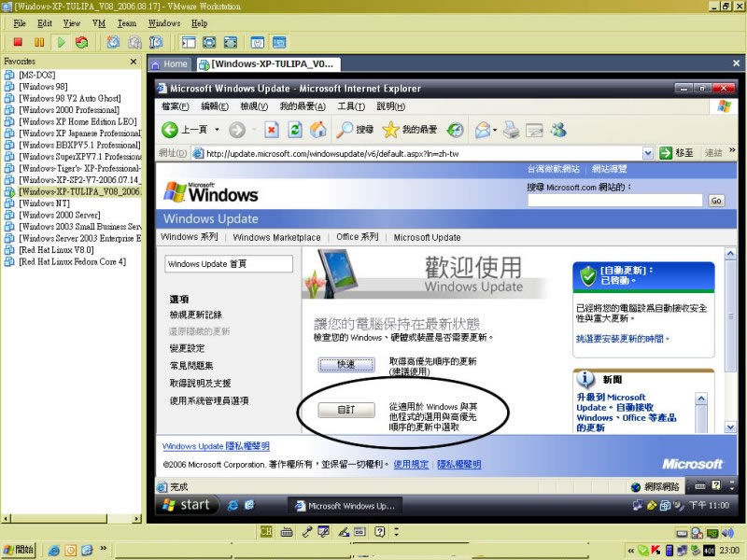The height and width of the screenshot is (560, 747).
Task: Click the IE Edit page icon
Action: click(x=534, y=130)
